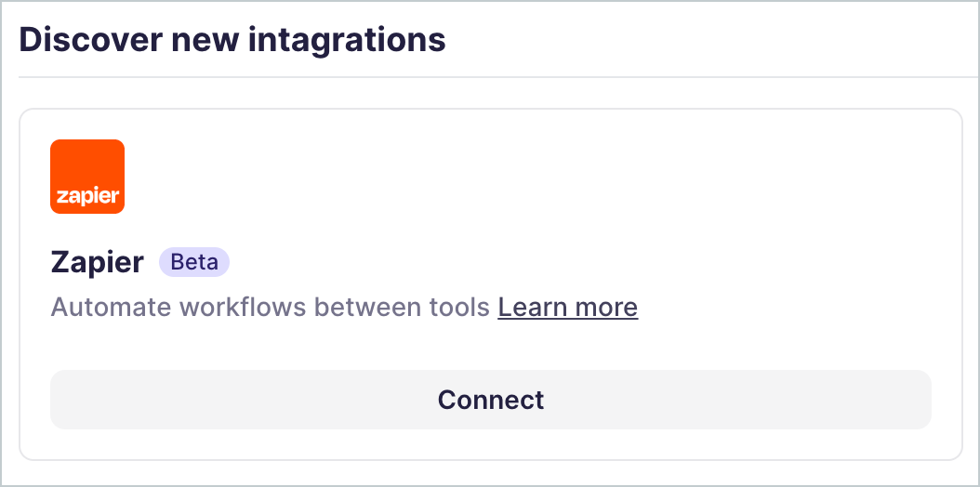Click the Zapier app thumbnail image
980x487 pixels.
tap(87, 177)
